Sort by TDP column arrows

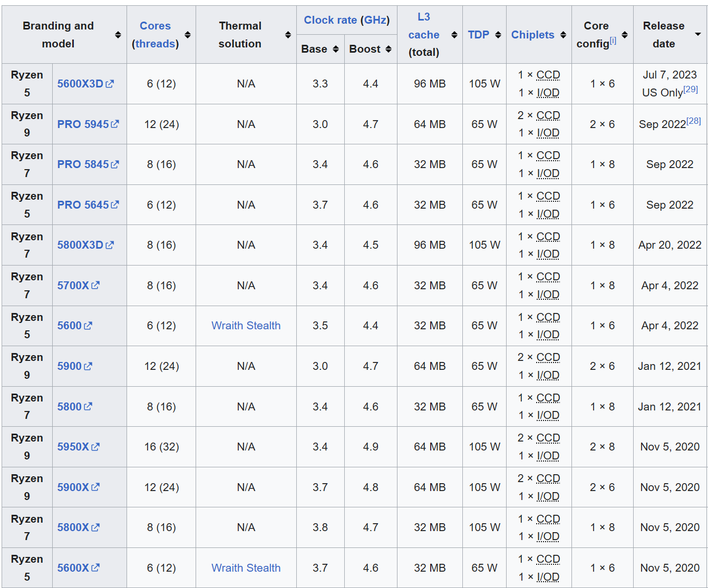tap(498, 35)
